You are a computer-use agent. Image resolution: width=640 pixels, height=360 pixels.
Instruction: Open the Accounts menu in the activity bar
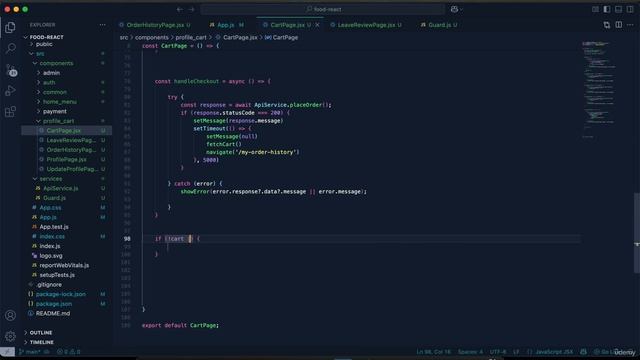pyautogui.click(x=10, y=315)
